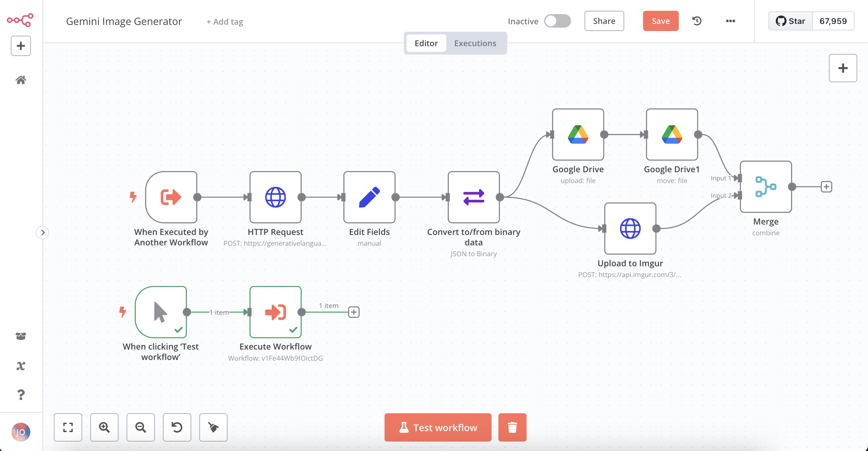Click the Add tag field
Screen dimensions: 868x451
pyautogui.click(x=225, y=22)
